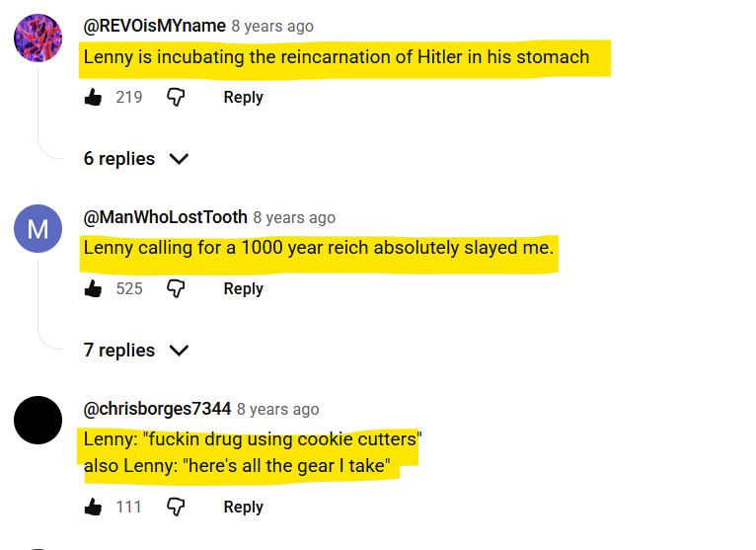Open @ManWhoLostTooth's M avatar

point(38,230)
